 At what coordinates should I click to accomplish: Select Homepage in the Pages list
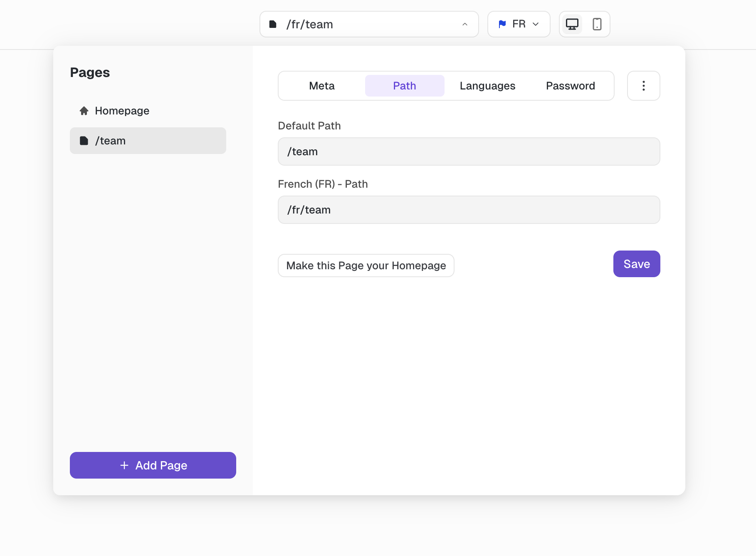click(122, 111)
